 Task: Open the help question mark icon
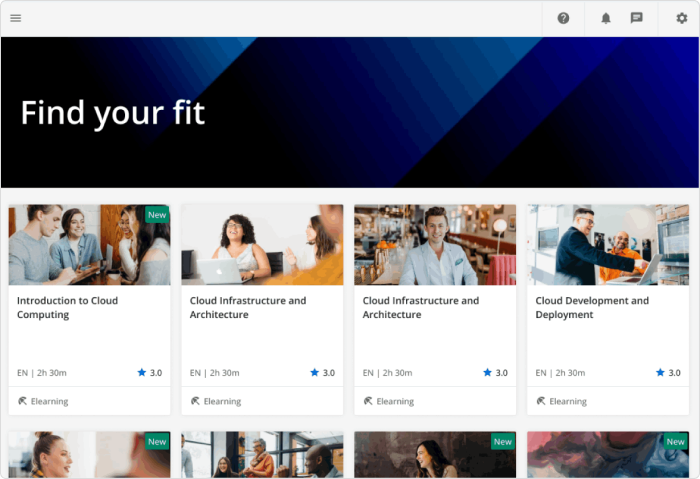tap(563, 18)
